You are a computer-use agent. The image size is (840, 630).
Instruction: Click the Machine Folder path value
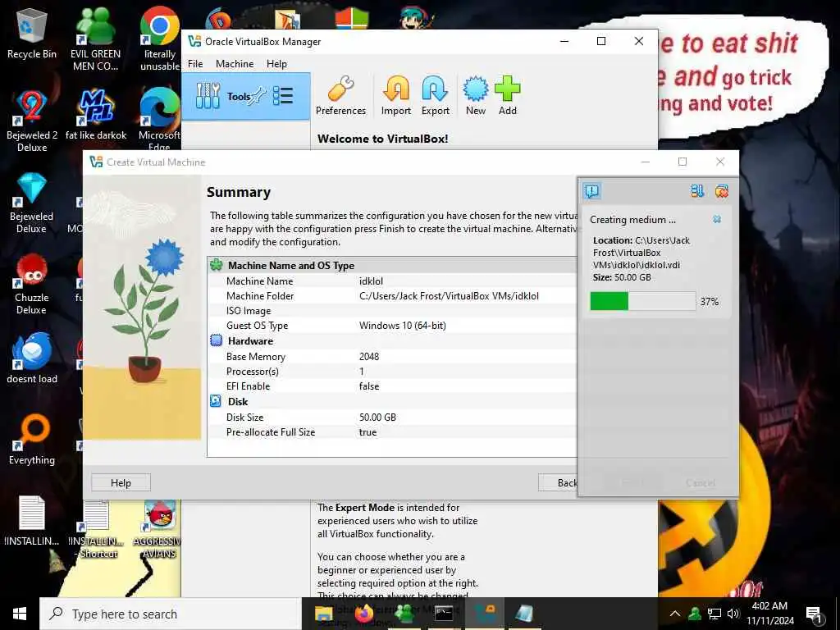[x=449, y=295]
